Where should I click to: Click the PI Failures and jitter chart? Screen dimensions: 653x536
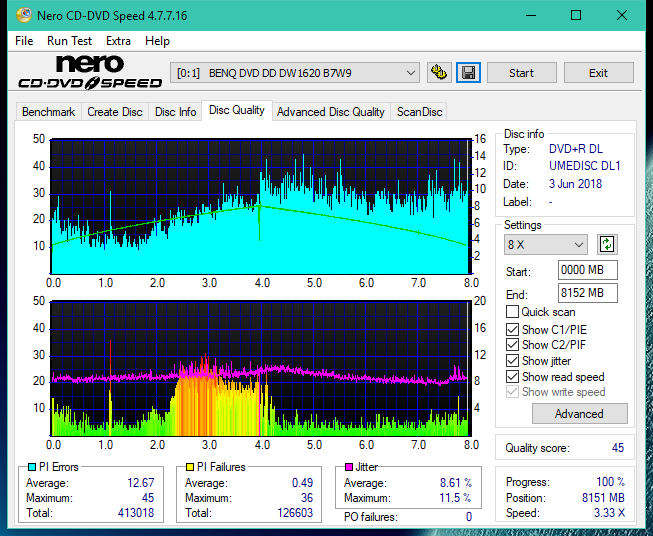click(x=260, y=368)
